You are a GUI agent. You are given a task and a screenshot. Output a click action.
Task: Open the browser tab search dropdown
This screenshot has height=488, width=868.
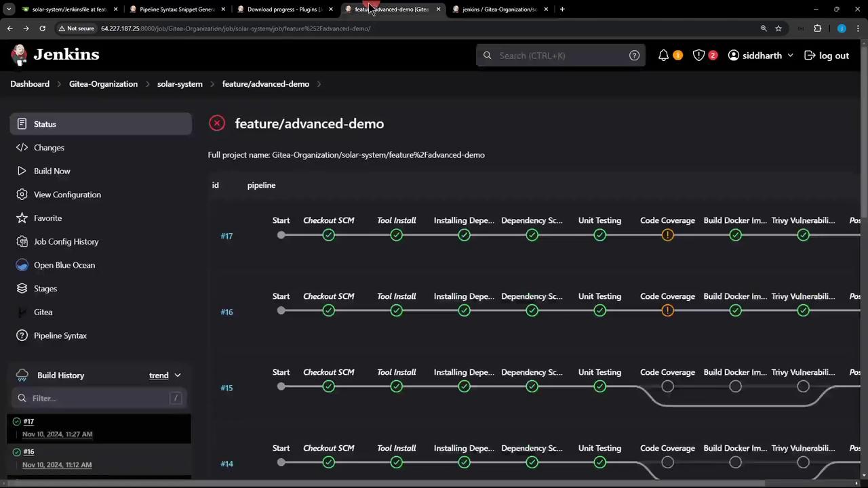pos(9,9)
